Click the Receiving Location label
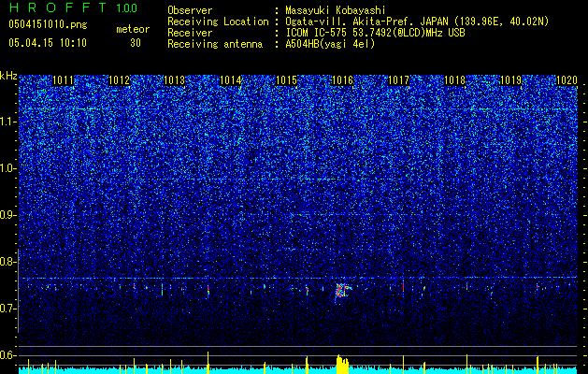Image resolution: width=588 pixels, height=374 pixels. coord(218,22)
